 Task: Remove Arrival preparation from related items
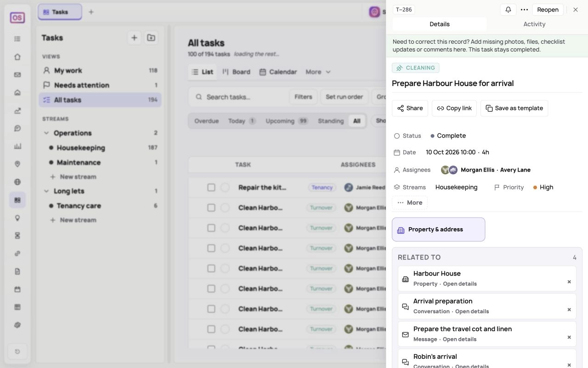tap(569, 310)
